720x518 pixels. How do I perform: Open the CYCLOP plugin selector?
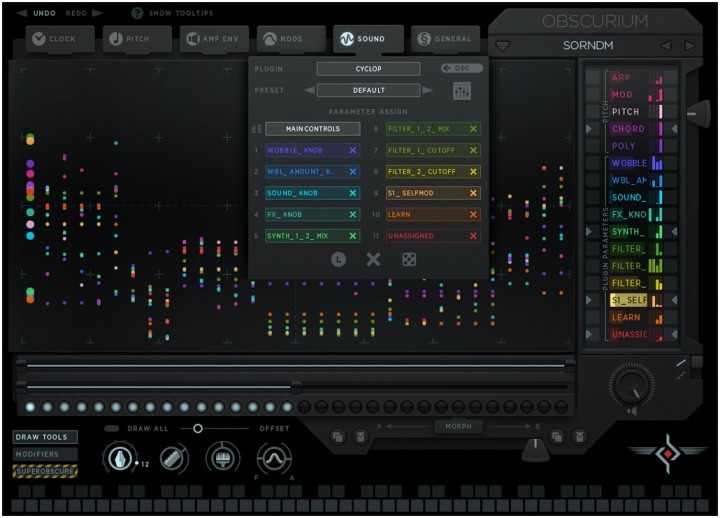coord(368,69)
